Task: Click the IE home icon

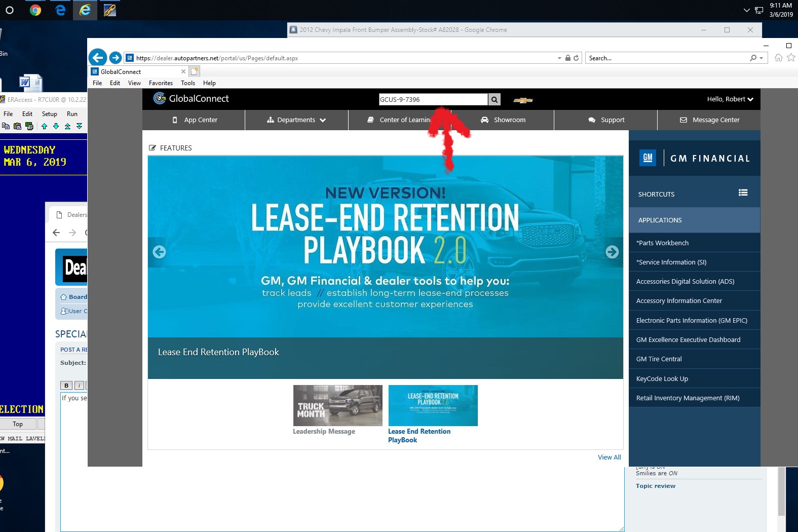Action: pyautogui.click(x=779, y=58)
